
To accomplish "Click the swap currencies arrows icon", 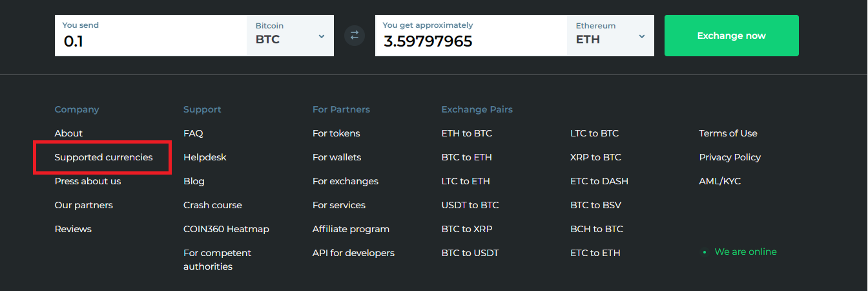I will point(354,36).
